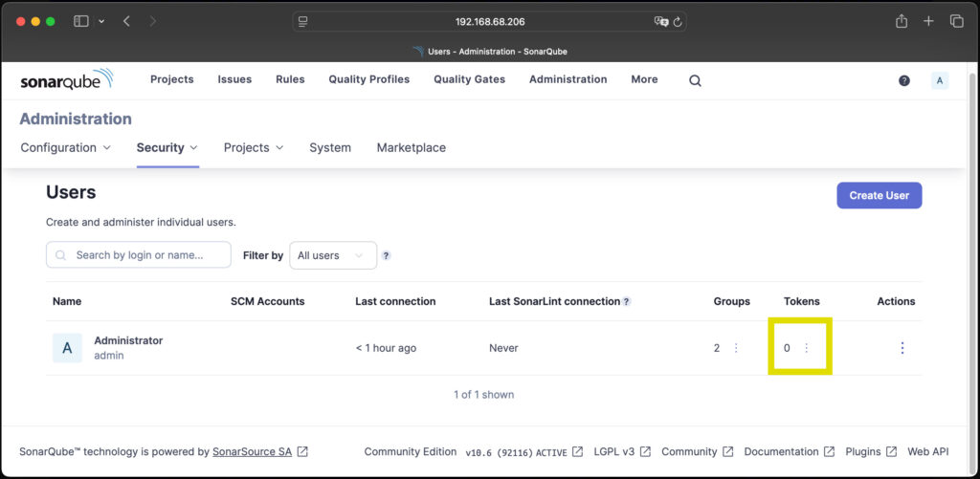Image resolution: width=980 pixels, height=479 pixels.
Task: Click the Last SonarLint connection help icon
Action: (x=626, y=301)
